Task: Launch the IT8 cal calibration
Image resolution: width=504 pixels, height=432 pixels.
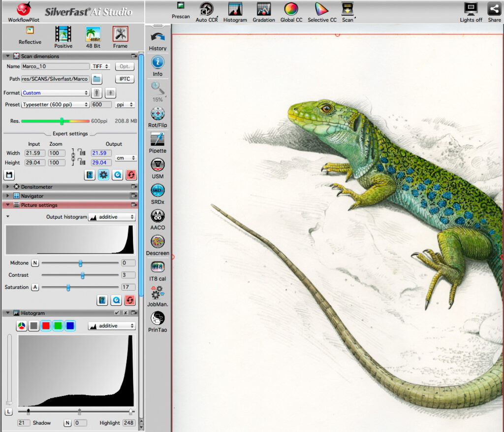Action: [157, 267]
